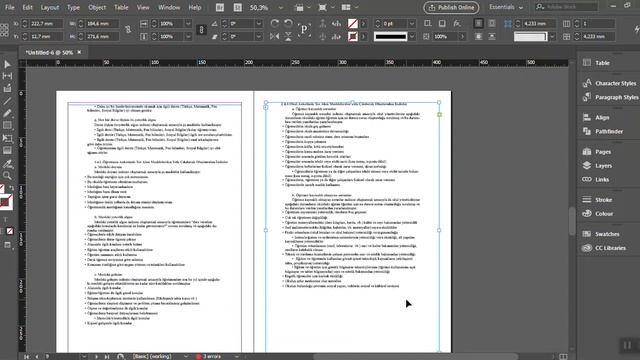Open Adobe Stock via St icon
The height and width of the screenshot is (360, 640).
238,7
